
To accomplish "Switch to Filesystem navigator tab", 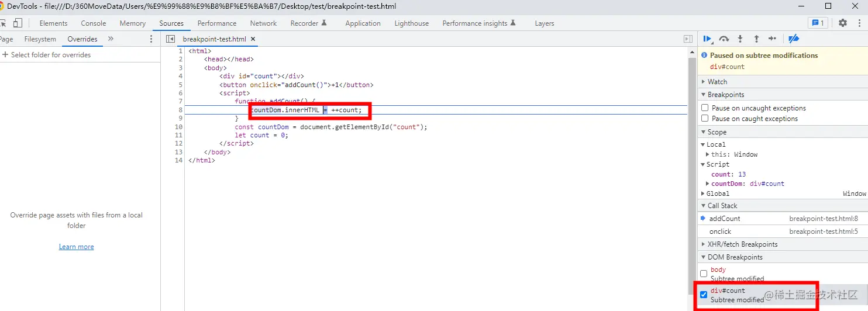I will [x=40, y=39].
